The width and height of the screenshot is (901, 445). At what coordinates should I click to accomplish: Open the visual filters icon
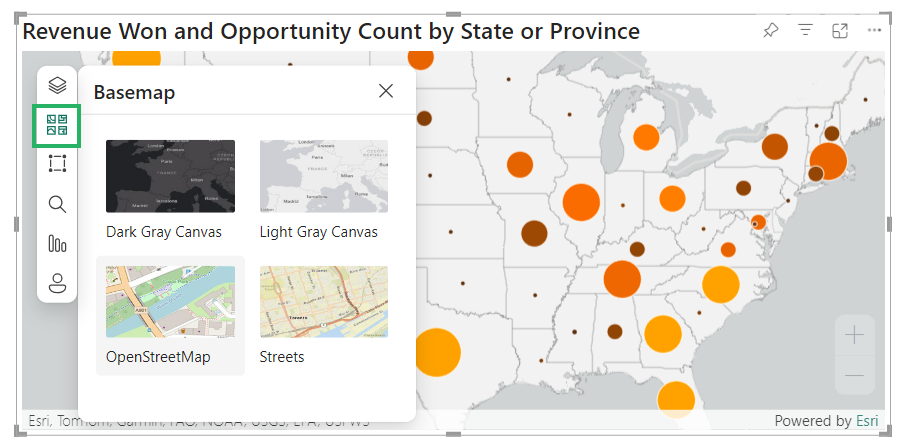805,31
